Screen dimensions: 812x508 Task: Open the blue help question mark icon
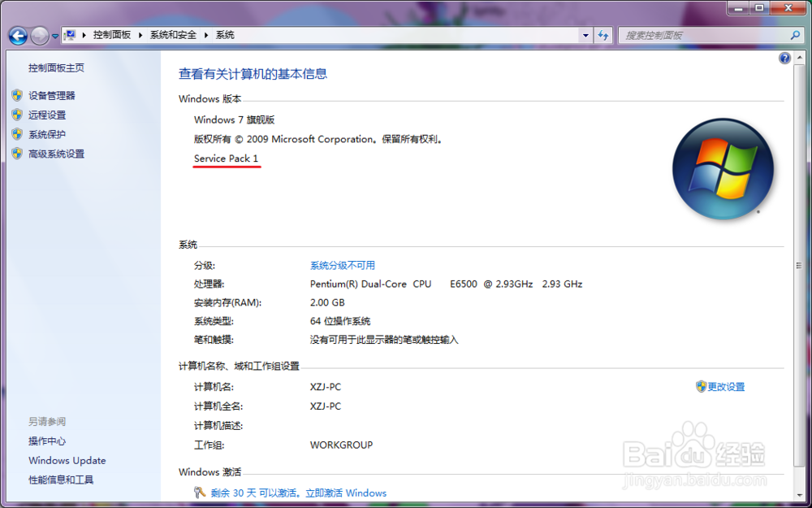click(784, 58)
